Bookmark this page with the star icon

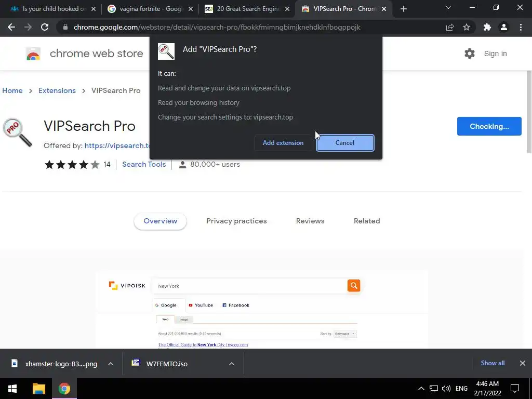pos(467,27)
